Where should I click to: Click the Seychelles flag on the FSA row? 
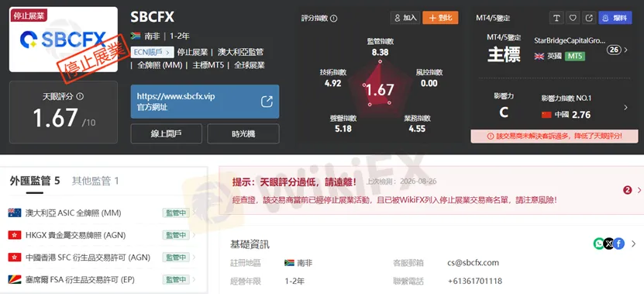click(15, 279)
